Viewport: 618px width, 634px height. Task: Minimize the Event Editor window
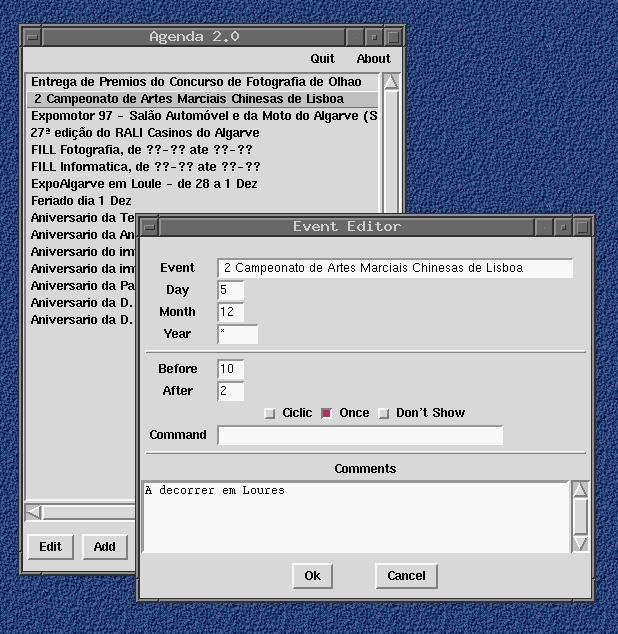click(563, 227)
